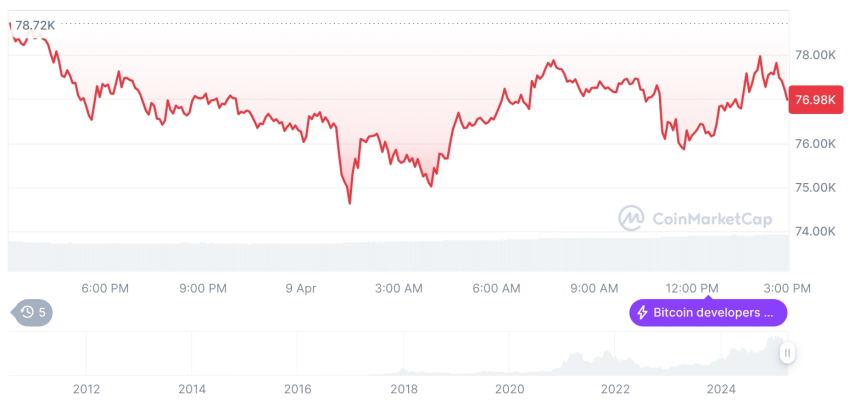Open the 'Bitcoin developers ...' event pill
This screenshot has width=860, height=401.
(708, 313)
